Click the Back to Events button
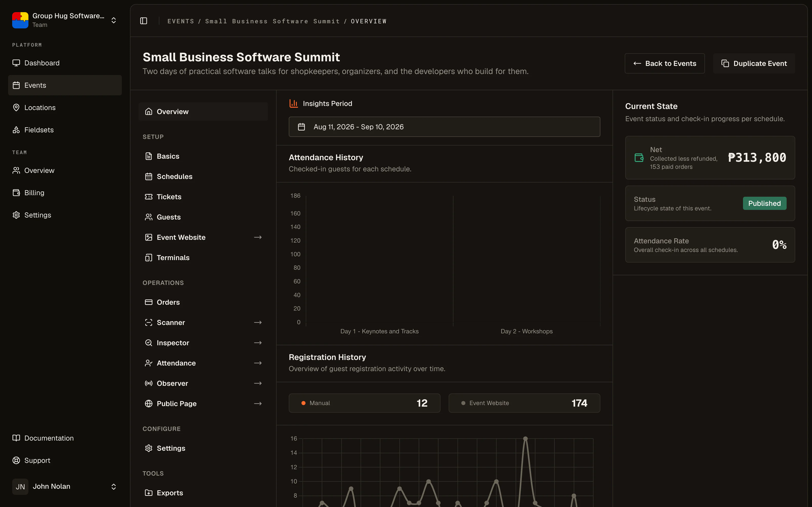Image resolution: width=812 pixels, height=507 pixels. point(664,63)
